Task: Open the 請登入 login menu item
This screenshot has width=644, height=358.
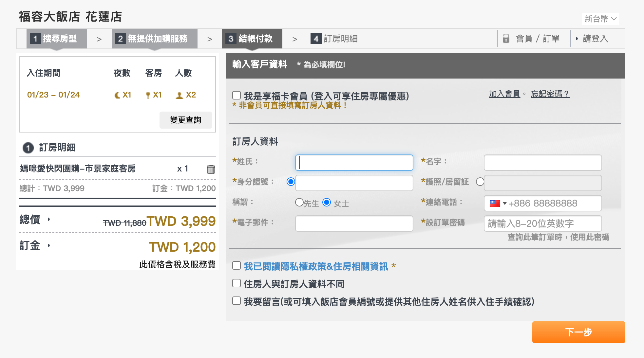Action: (x=595, y=39)
